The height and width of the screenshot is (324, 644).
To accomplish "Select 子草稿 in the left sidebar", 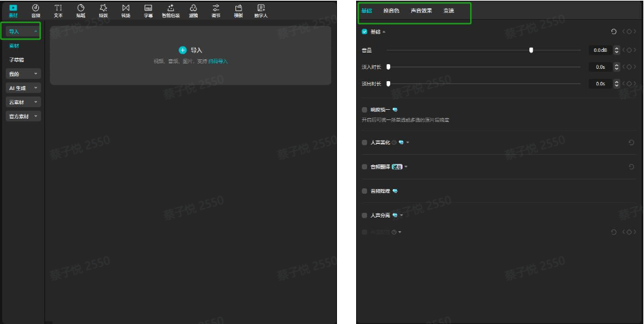I will [x=16, y=60].
